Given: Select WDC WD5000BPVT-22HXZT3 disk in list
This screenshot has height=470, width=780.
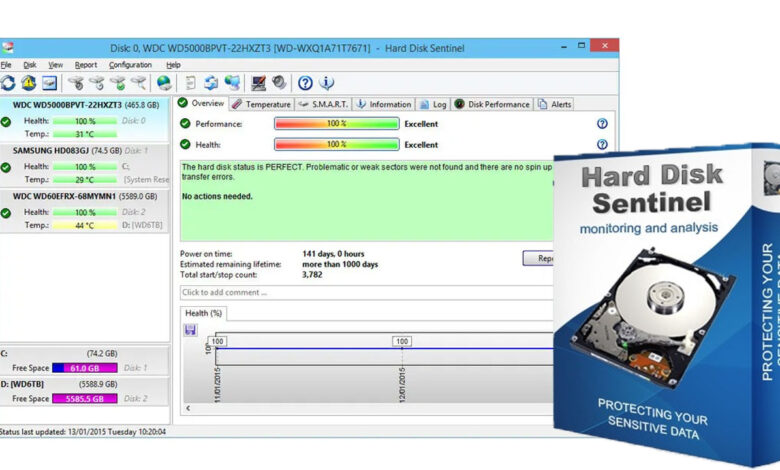Looking at the screenshot, I should coord(85,119).
